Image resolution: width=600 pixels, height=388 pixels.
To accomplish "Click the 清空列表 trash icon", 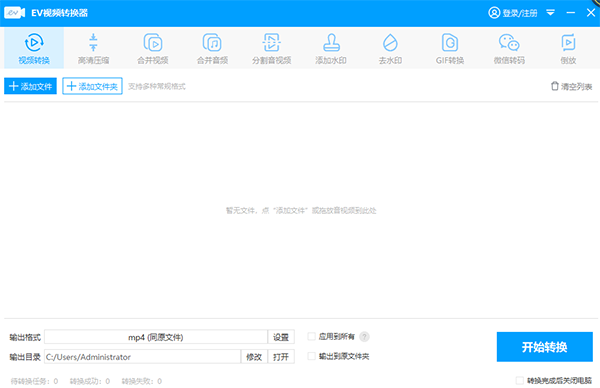I will pos(554,86).
